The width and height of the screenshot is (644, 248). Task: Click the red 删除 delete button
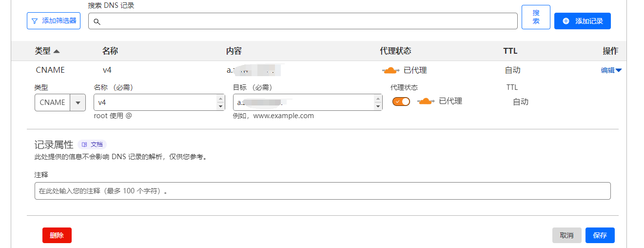coord(57,235)
